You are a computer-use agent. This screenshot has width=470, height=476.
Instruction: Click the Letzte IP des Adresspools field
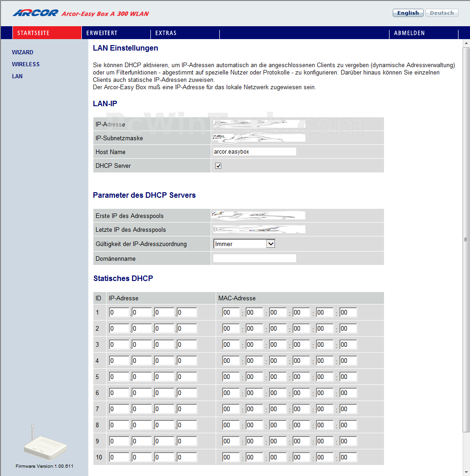[259, 229]
